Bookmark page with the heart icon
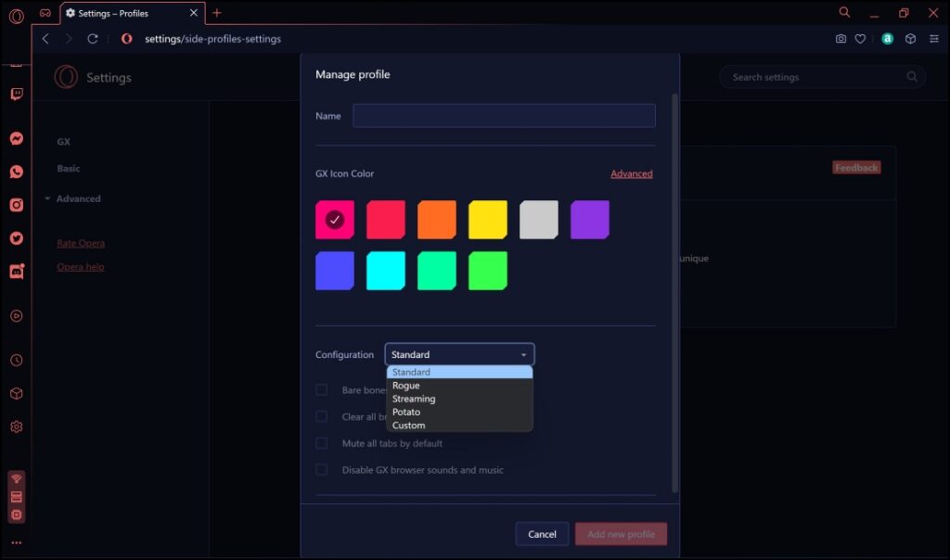The image size is (950, 560). click(x=860, y=39)
